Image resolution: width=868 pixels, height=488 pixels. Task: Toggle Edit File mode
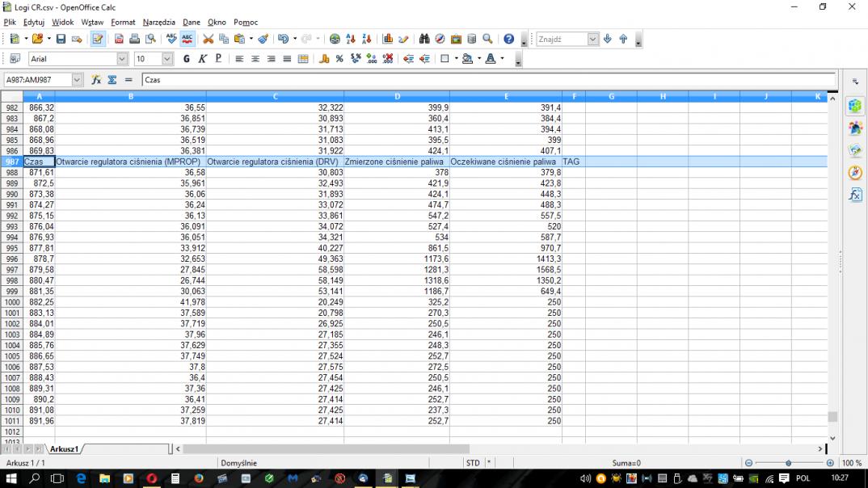[x=98, y=40]
